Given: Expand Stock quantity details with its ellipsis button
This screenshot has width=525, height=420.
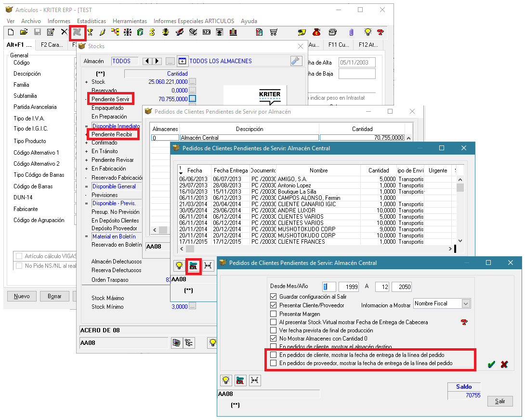Looking at the screenshot, I should point(193,82).
